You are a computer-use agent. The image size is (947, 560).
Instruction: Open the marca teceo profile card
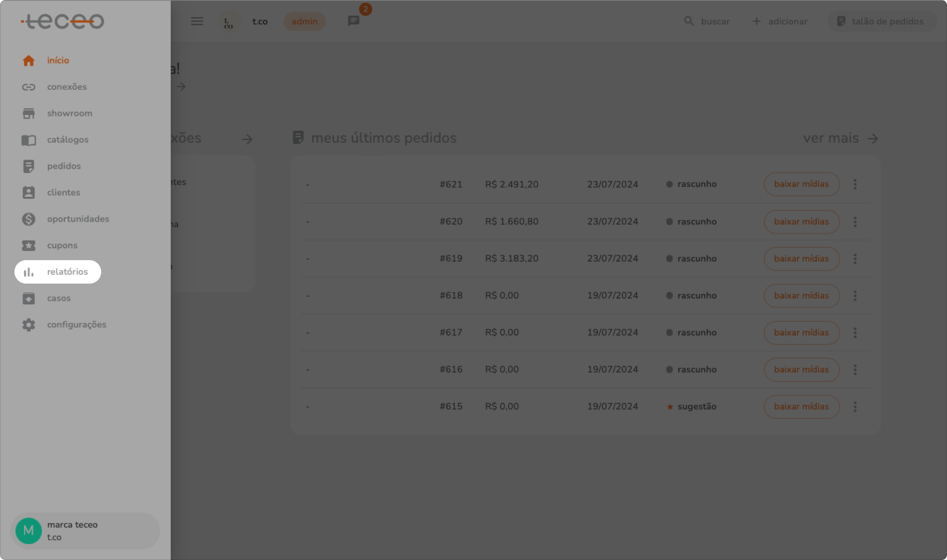click(85, 531)
